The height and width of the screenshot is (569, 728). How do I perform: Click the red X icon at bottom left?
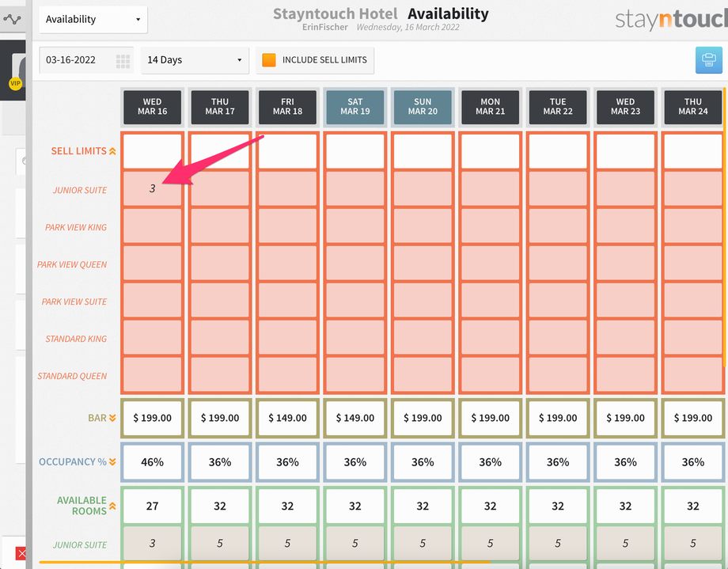click(x=21, y=553)
